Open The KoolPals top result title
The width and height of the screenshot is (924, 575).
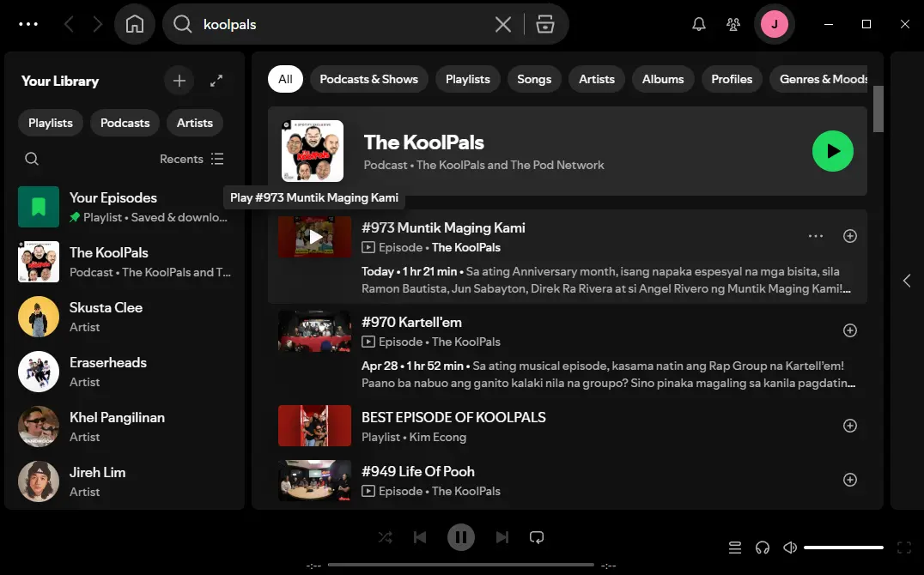point(423,142)
